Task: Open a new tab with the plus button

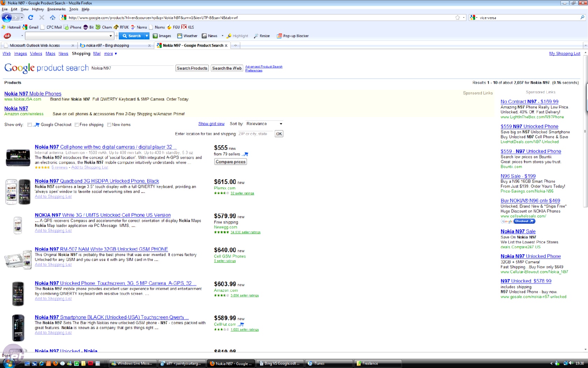Action: pyautogui.click(x=236, y=45)
